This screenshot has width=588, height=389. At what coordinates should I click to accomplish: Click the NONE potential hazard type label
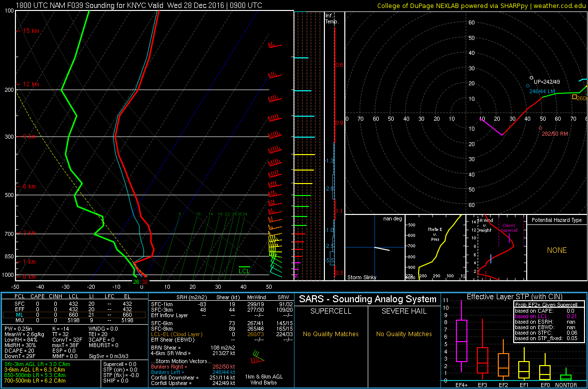coord(557,250)
